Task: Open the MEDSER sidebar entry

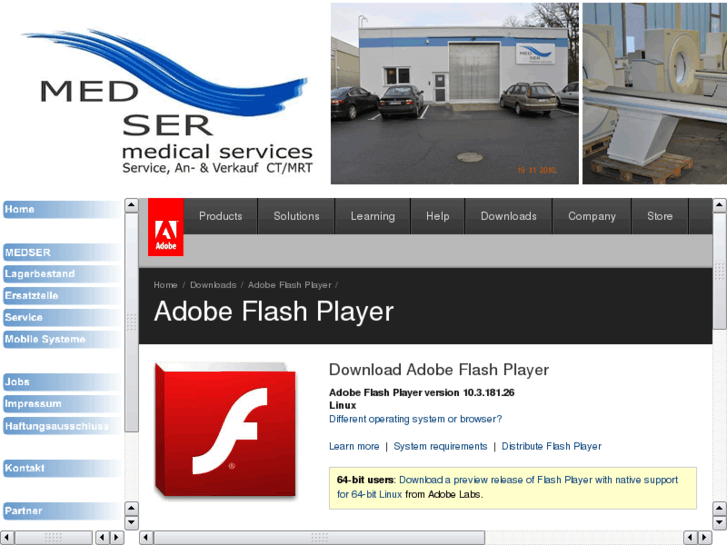Action: point(62,252)
